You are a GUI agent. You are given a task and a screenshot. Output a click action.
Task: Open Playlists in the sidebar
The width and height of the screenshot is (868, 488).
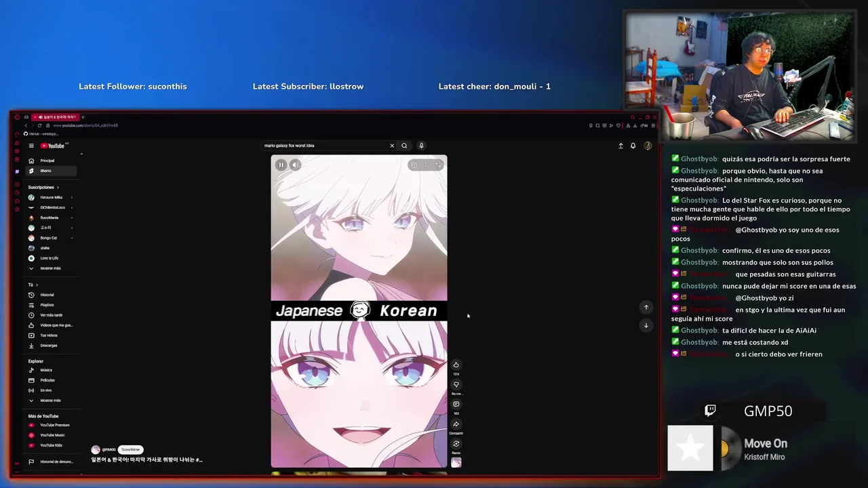pos(52,305)
